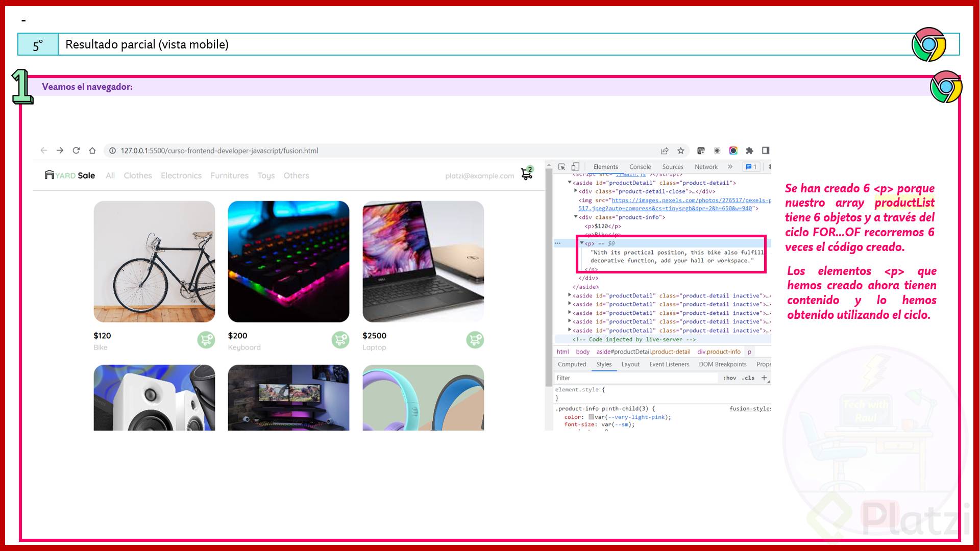Select aside#productDetail in breadcrumb
980x551 pixels.
click(643, 352)
